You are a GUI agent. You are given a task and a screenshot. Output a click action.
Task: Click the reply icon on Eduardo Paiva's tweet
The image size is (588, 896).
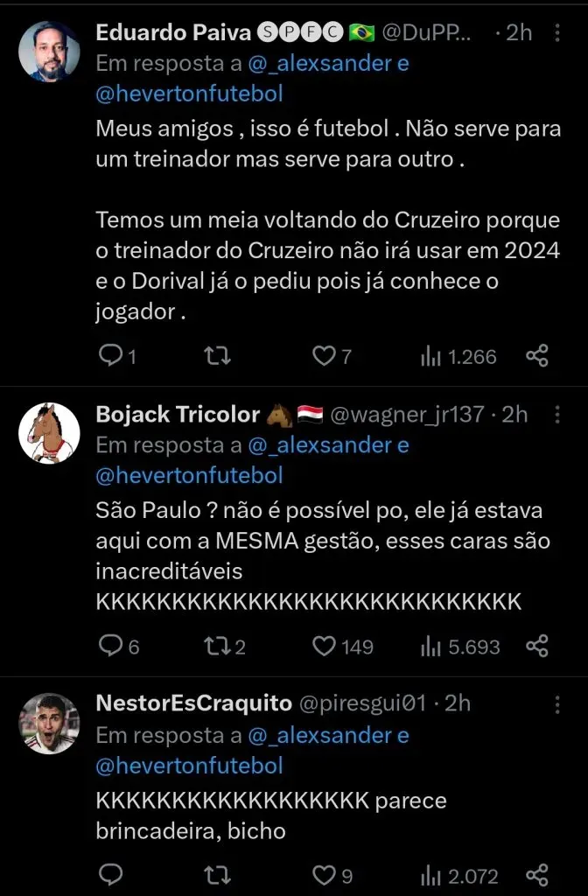pos(113,355)
